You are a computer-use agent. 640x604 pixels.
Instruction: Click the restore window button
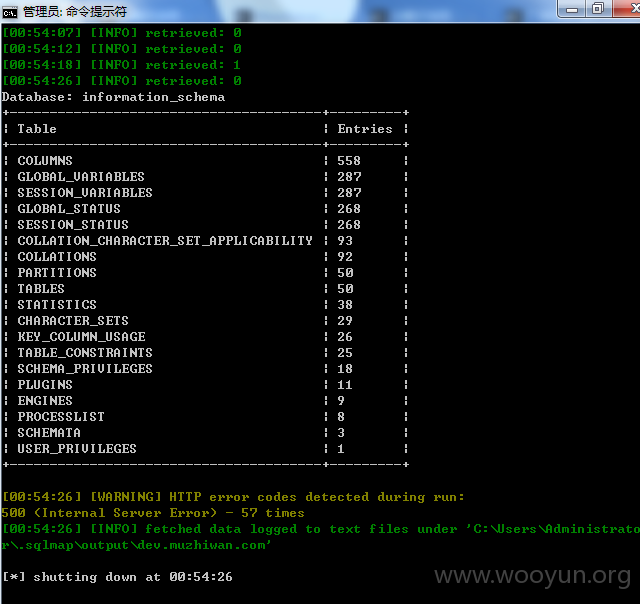click(x=599, y=9)
